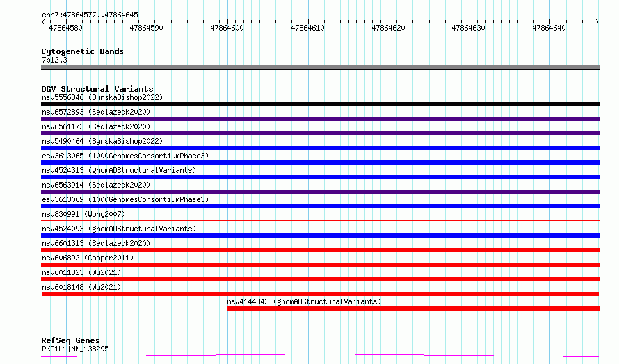Open nsv4144343 (gnomADStructuralVariants) label
The width and height of the screenshot is (619, 364).
pos(304,301)
